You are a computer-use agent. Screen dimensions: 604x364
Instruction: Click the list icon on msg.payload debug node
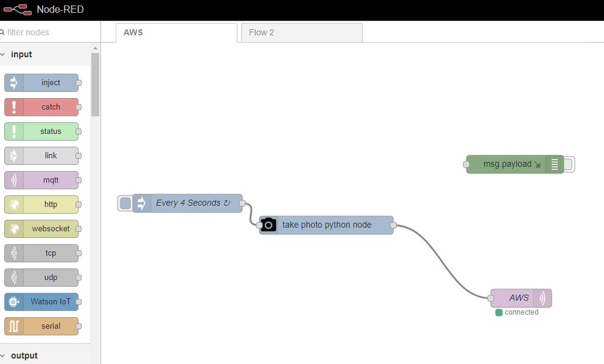[x=554, y=164]
